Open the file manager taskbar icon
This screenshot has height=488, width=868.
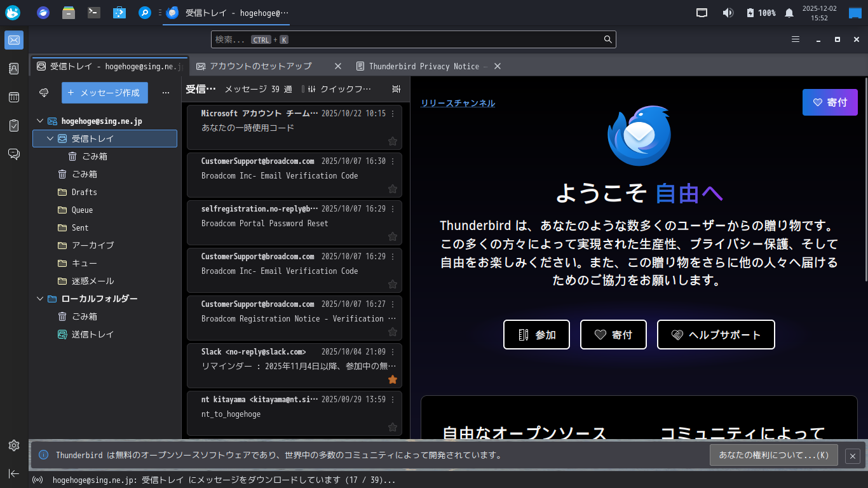pyautogui.click(x=69, y=12)
